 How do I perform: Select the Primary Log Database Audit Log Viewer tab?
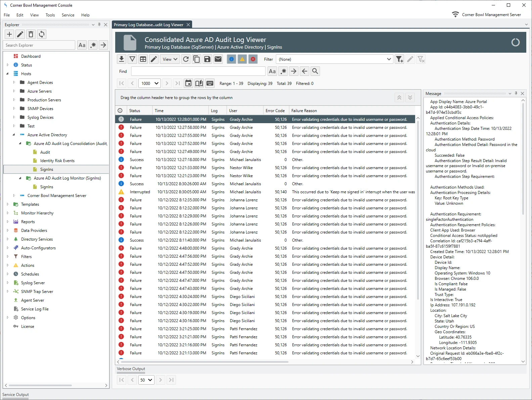point(148,25)
